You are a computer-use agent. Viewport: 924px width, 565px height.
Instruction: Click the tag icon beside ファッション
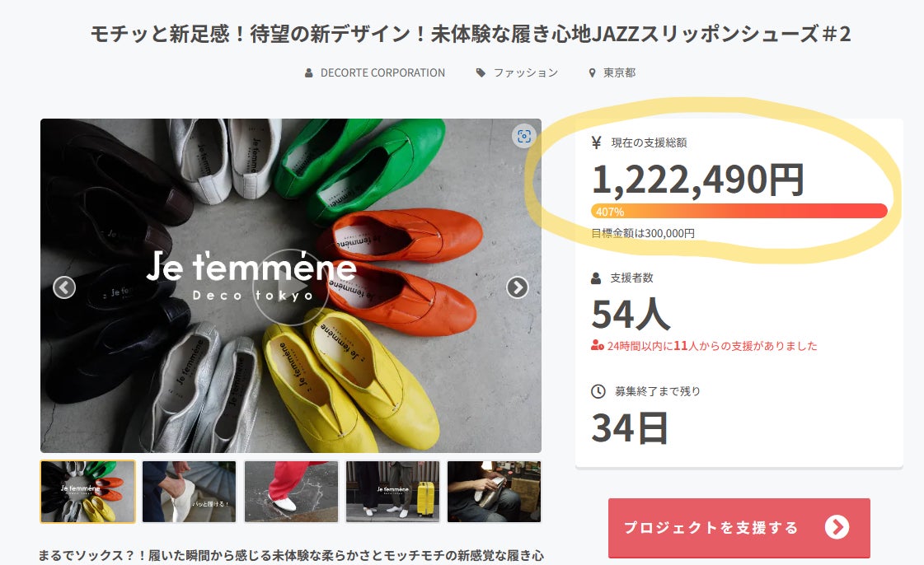[x=481, y=73]
